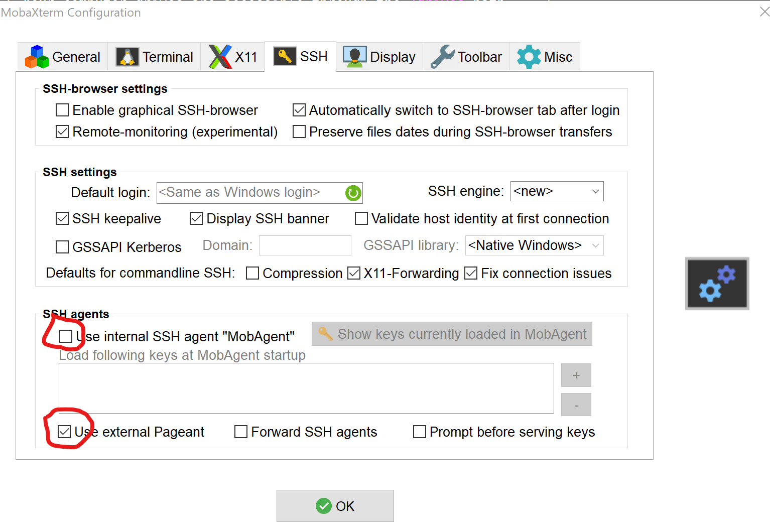The height and width of the screenshot is (532, 770).
Task: Enable Forward SSH agents checkbox
Action: 241,432
